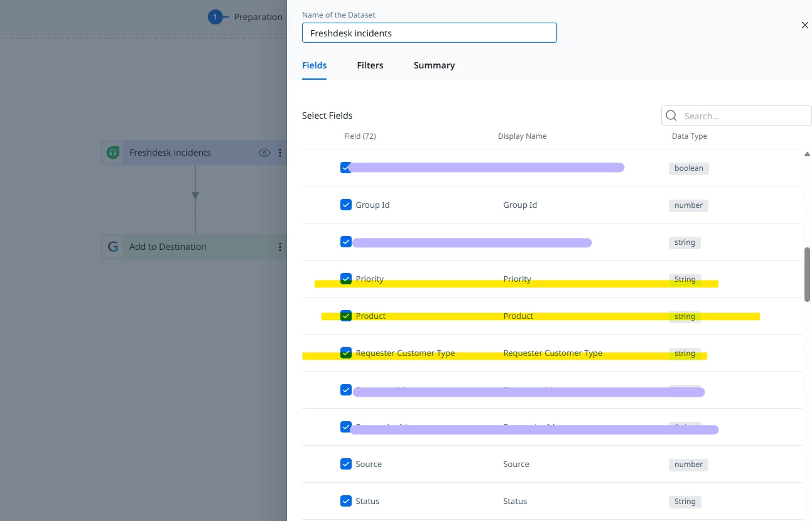Click the boolean data type badge
This screenshot has width=812, height=521.
coord(689,168)
